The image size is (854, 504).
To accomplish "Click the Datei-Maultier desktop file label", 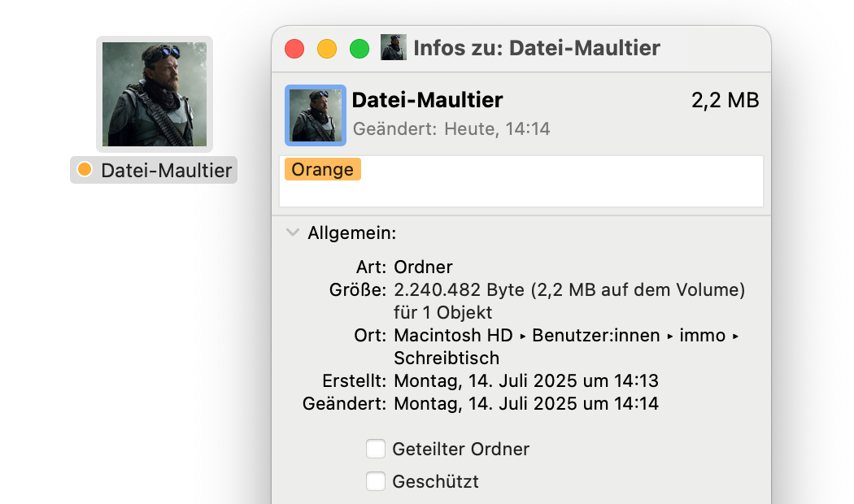I will (x=166, y=171).
